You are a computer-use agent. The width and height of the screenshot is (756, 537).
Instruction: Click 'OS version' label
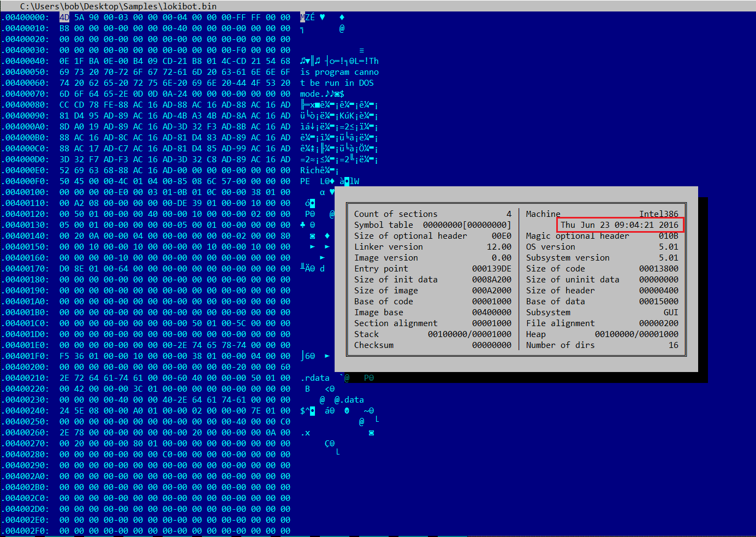tap(550, 247)
